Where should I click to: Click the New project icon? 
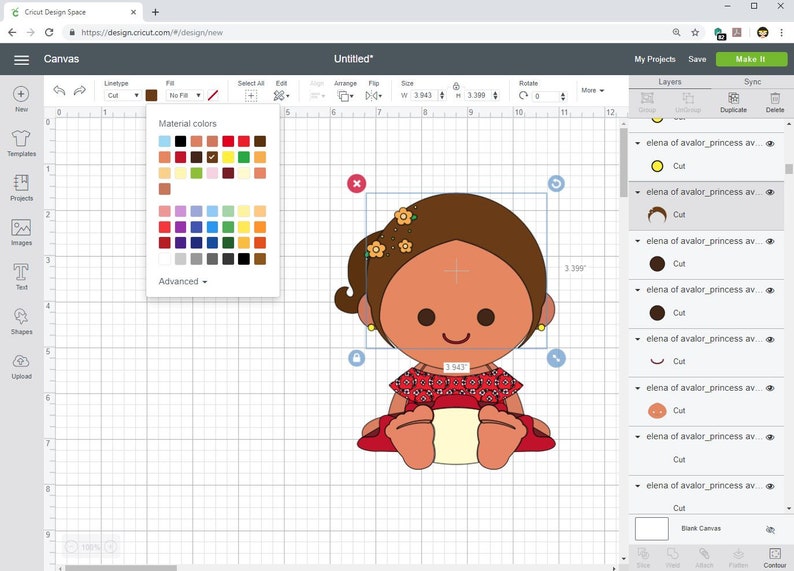[21, 94]
